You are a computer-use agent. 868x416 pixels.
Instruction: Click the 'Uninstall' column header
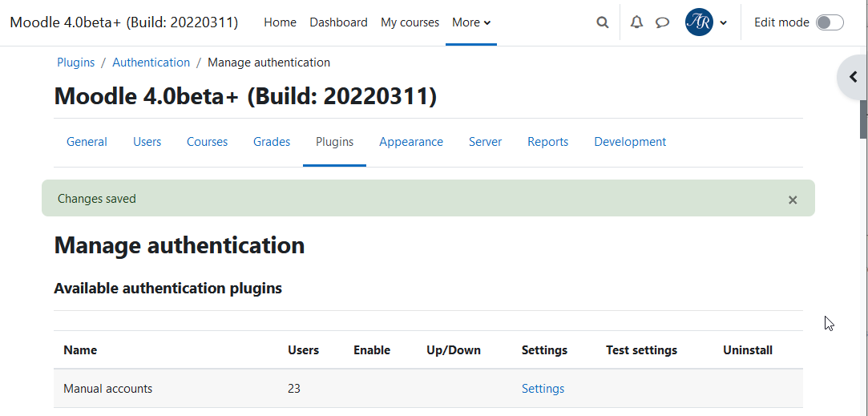click(748, 350)
